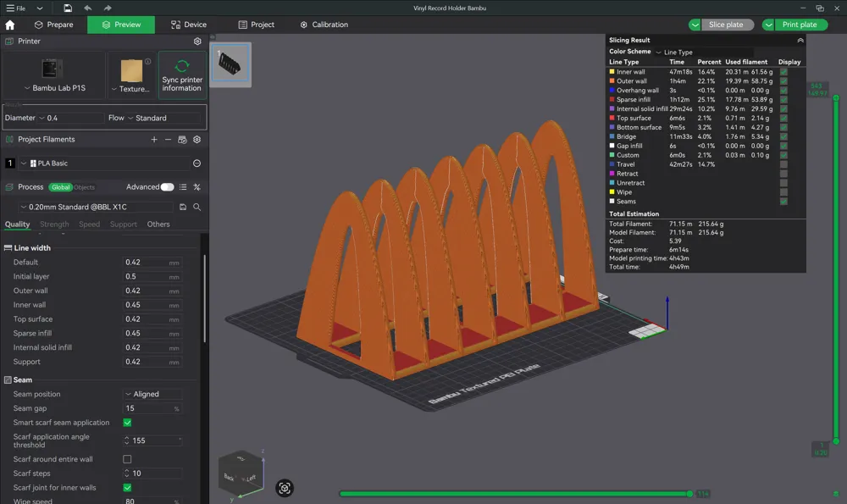Click the Save file icon in title bar
The height and width of the screenshot is (504, 847).
(x=68, y=8)
